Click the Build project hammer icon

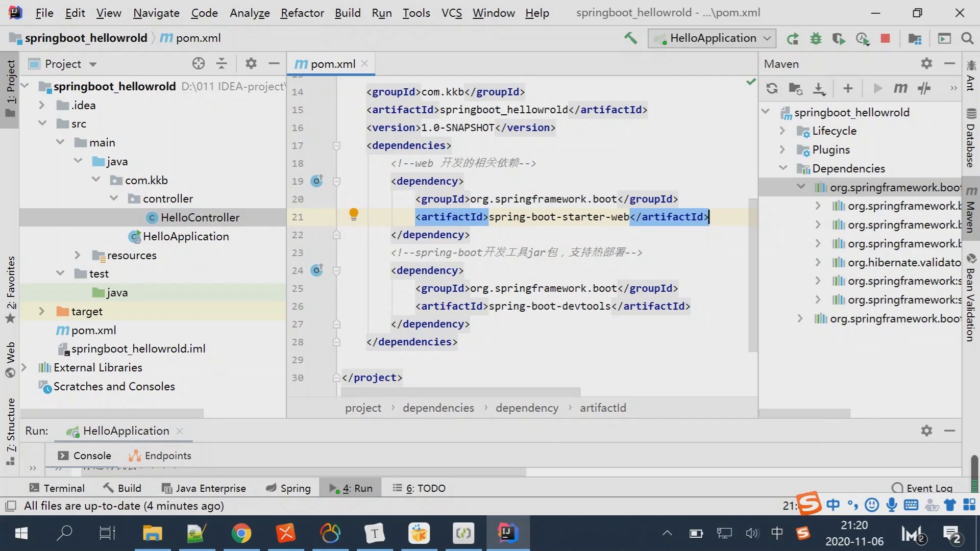(630, 38)
